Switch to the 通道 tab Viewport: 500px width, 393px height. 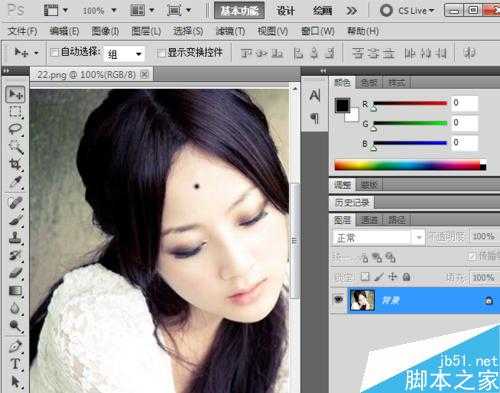369,220
